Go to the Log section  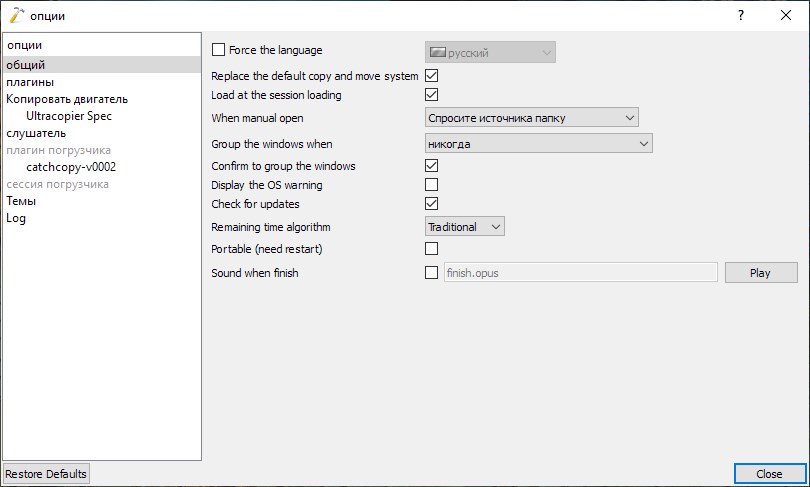click(16, 218)
